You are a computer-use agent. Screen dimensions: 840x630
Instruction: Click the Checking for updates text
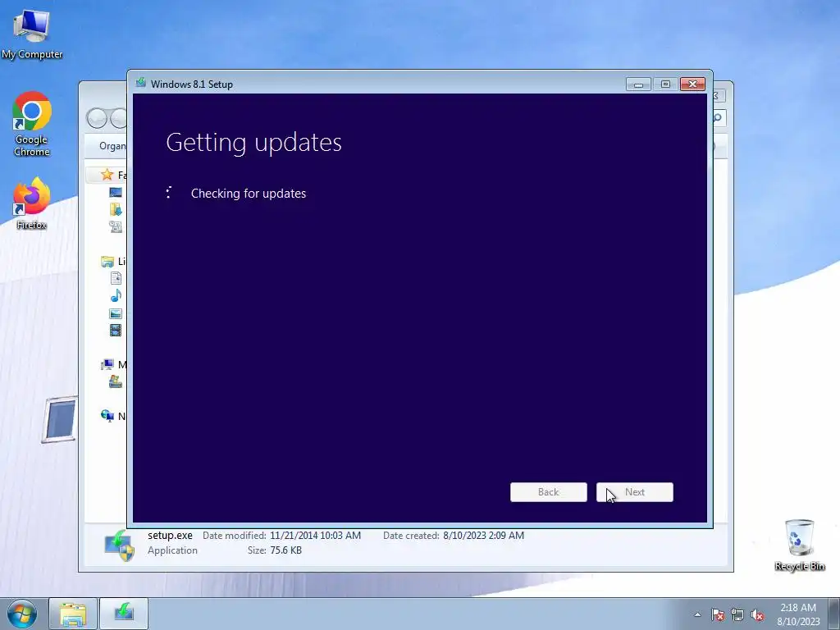[249, 194]
